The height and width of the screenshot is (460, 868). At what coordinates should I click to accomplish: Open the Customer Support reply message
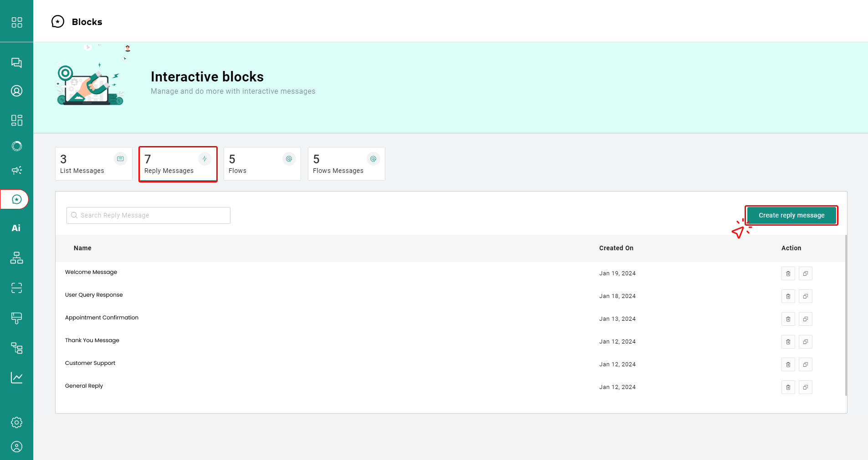90,363
